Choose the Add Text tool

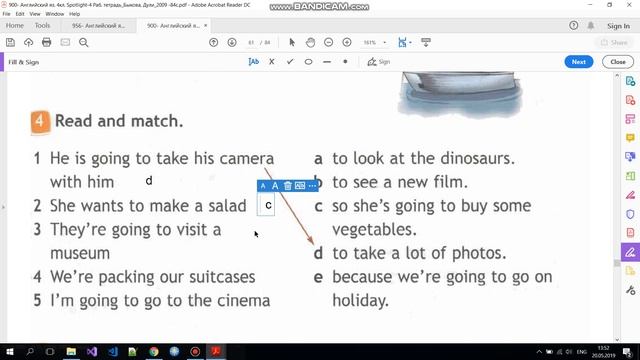253,62
